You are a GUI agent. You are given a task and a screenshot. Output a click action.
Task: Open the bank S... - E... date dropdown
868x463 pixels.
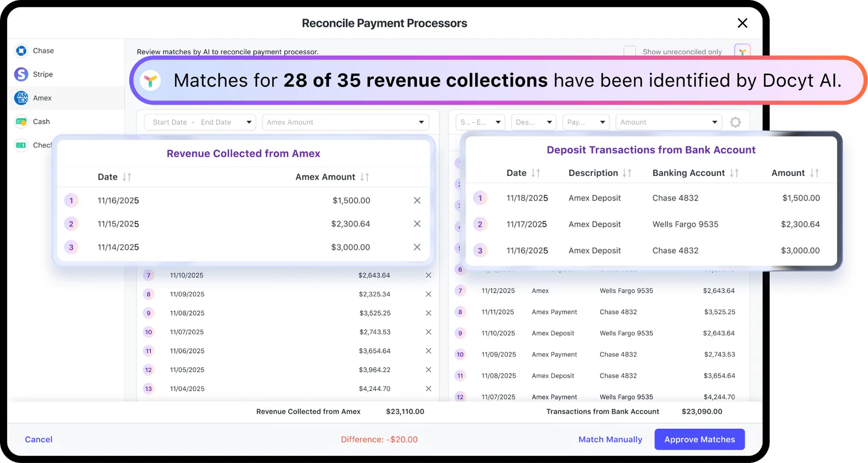481,122
